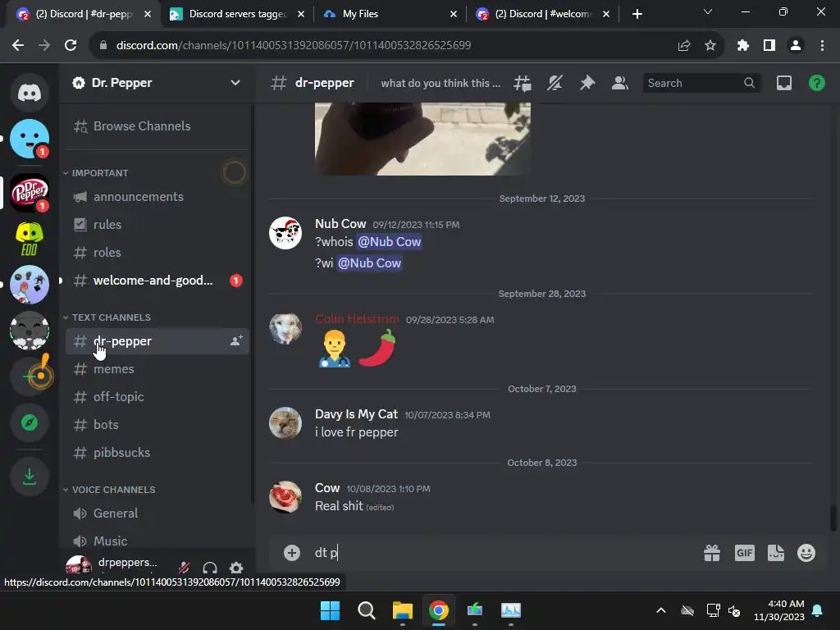Click the Colin Helstrom username
The image size is (840, 630).
pyautogui.click(x=357, y=319)
